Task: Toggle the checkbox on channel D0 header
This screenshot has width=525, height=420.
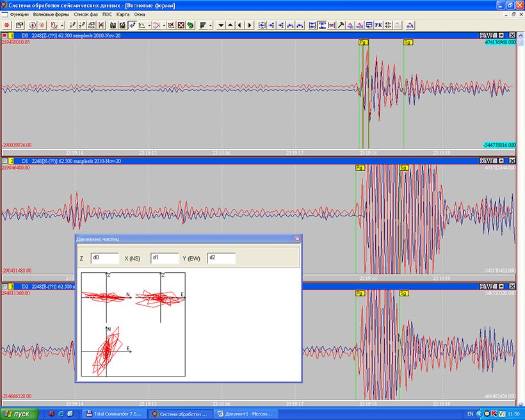Action: pos(4,35)
